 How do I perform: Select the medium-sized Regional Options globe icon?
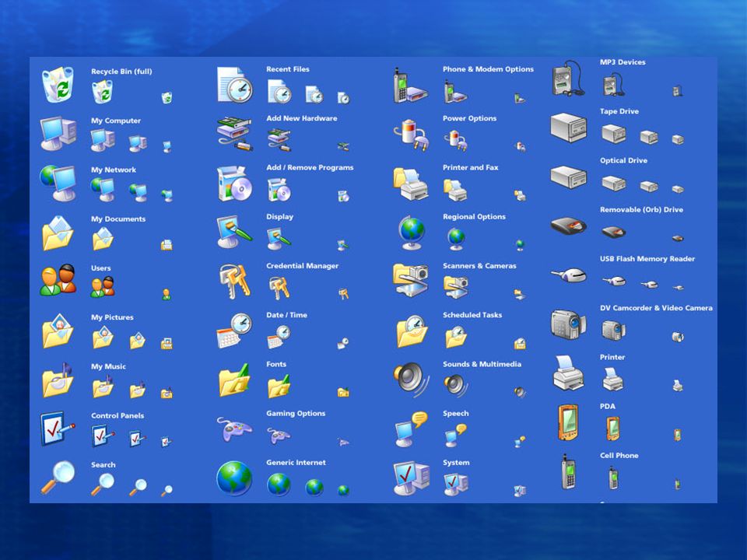(456, 239)
